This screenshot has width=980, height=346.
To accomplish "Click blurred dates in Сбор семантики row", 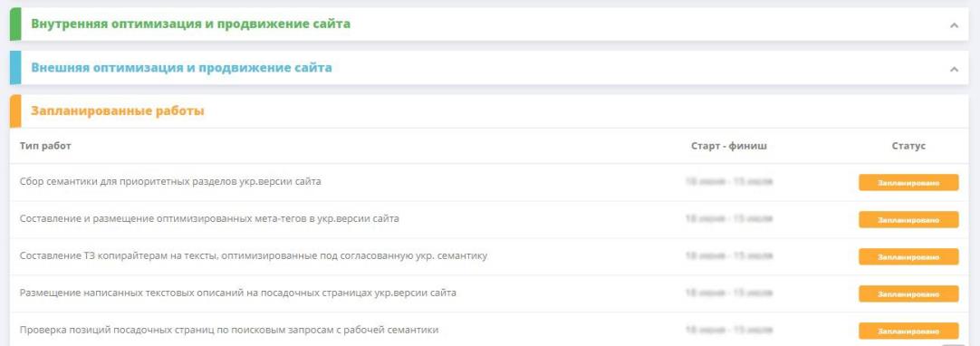I will click(x=729, y=182).
